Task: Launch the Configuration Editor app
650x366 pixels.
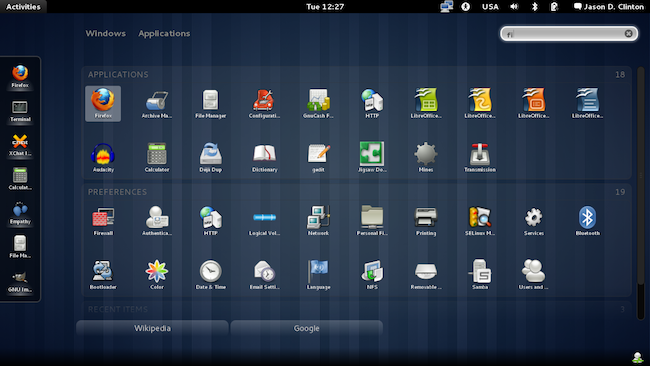Action: (x=264, y=104)
